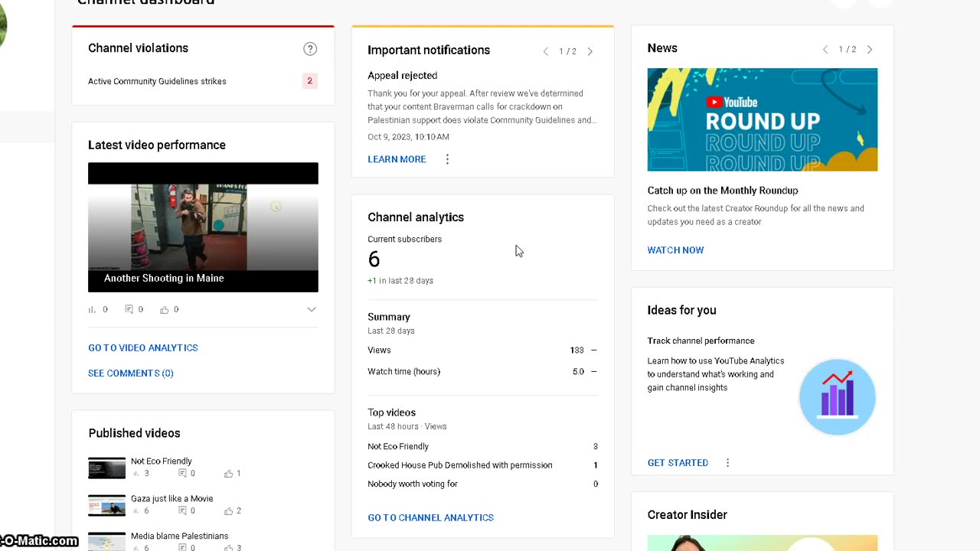Open Media blame Palestinians video thumbnail
The height and width of the screenshot is (551, 980).
pos(106,542)
